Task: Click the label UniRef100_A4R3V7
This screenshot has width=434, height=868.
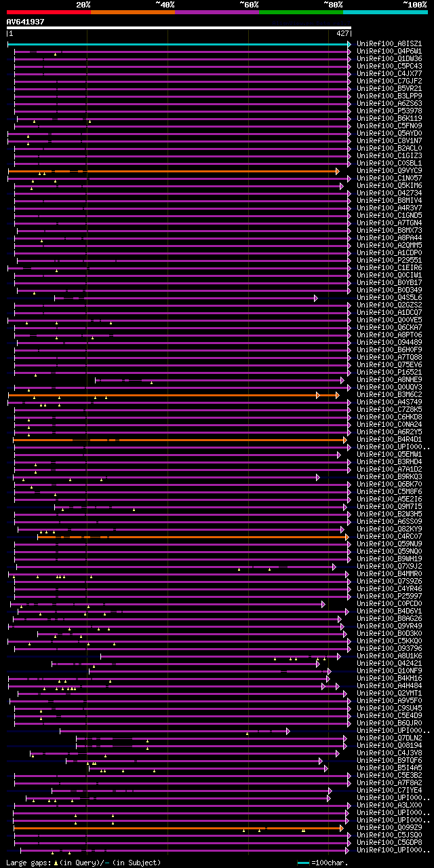Action: pyautogui.click(x=389, y=208)
